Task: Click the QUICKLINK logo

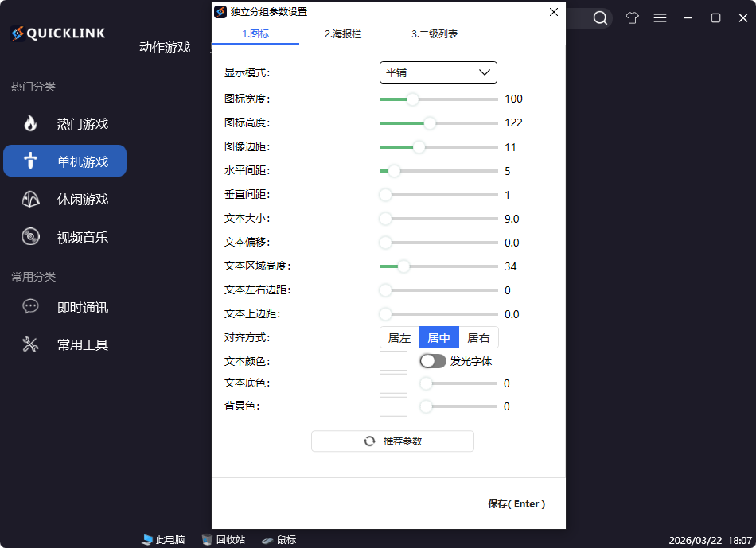Action: (x=57, y=33)
